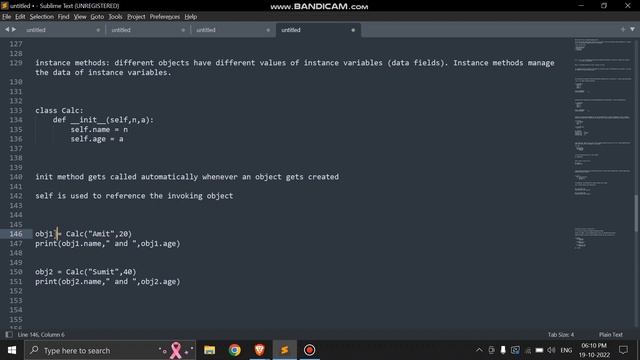Click the volume speaker tray icon
This screenshot has height=360, width=640.
coord(551,350)
